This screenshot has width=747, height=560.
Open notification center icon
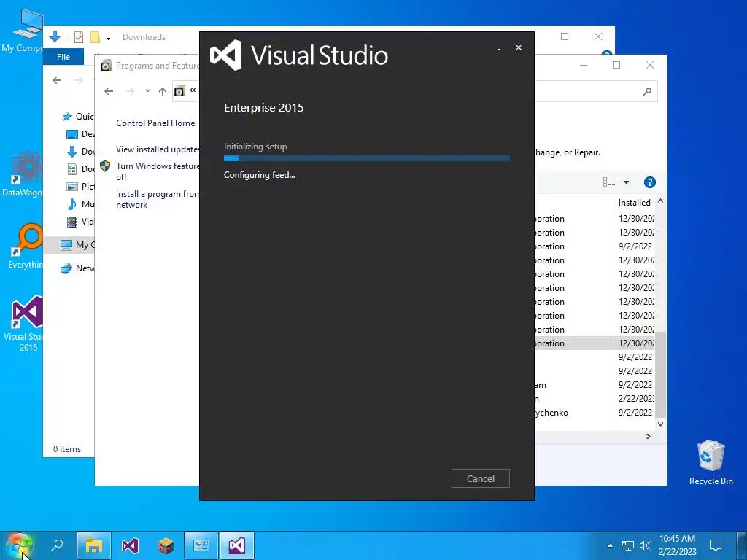716,545
